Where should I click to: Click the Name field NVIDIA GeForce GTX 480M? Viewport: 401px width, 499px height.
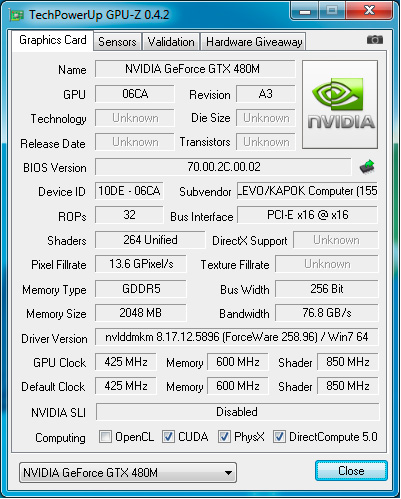tap(195, 69)
